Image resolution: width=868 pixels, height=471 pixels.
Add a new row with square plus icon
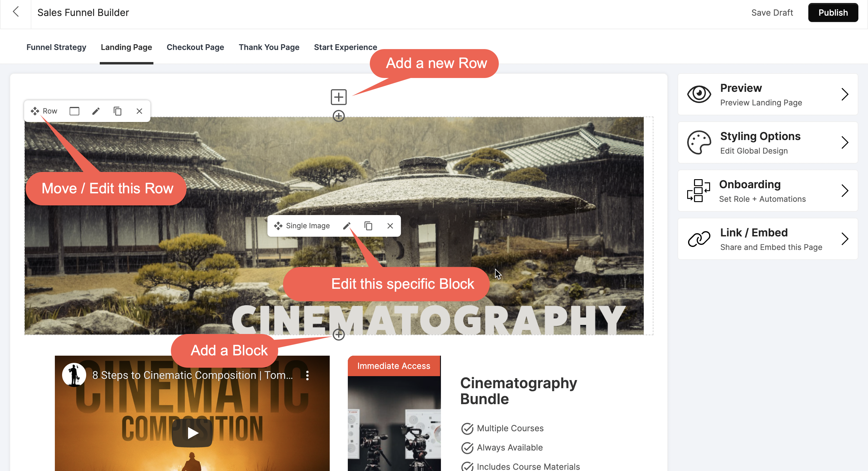pyautogui.click(x=339, y=97)
